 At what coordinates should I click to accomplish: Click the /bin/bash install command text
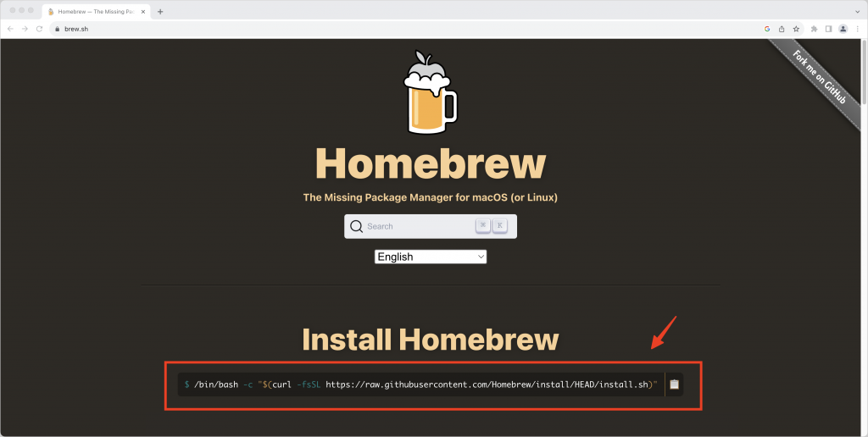click(420, 384)
